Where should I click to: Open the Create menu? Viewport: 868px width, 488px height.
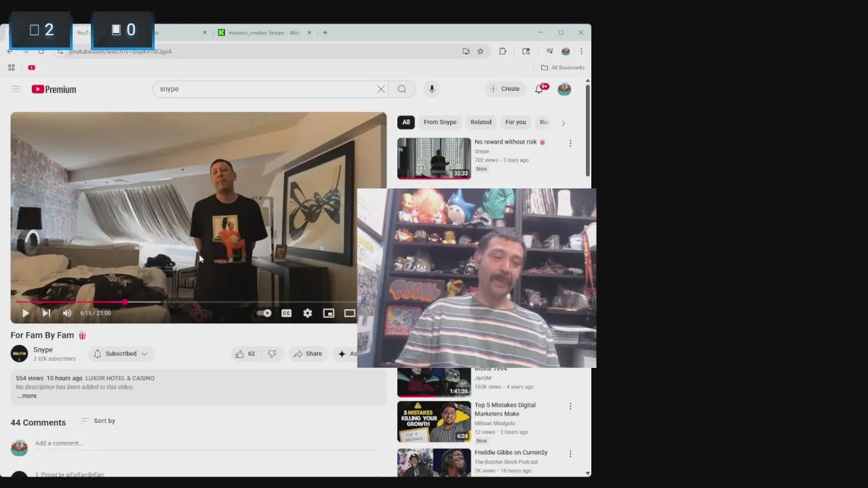tap(505, 89)
